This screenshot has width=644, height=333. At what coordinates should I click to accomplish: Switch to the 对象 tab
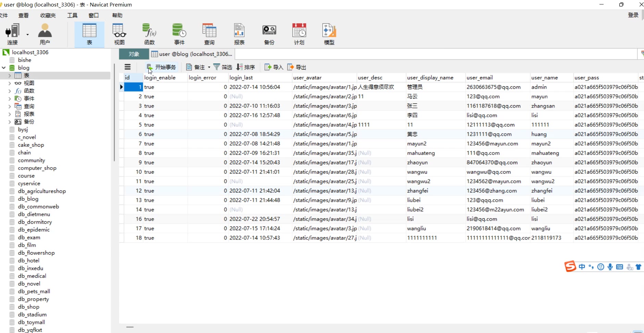[x=134, y=54]
